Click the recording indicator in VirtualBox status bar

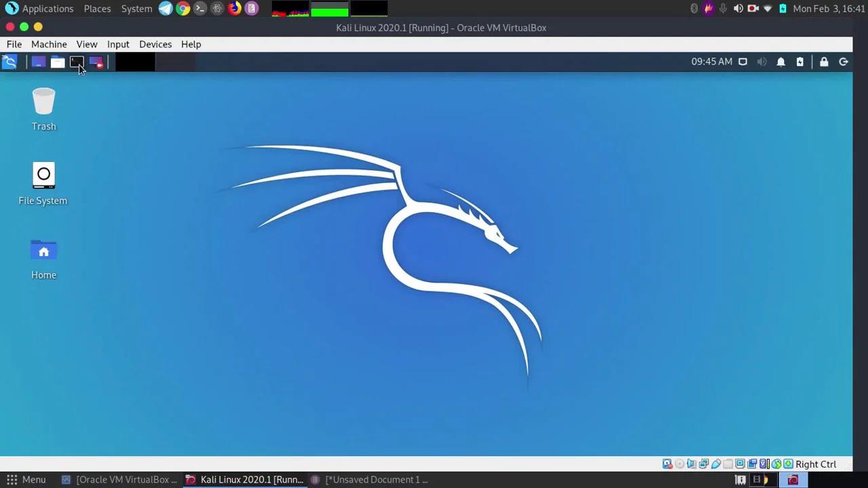752,464
